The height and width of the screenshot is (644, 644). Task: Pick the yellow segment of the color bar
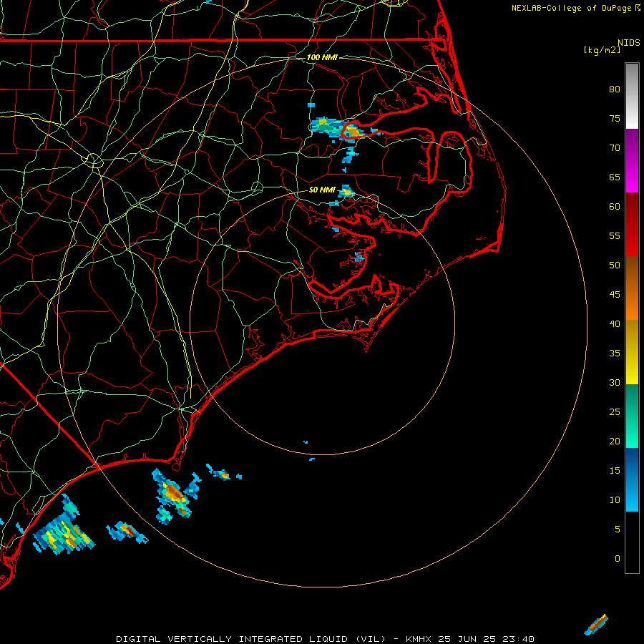[x=632, y=352]
